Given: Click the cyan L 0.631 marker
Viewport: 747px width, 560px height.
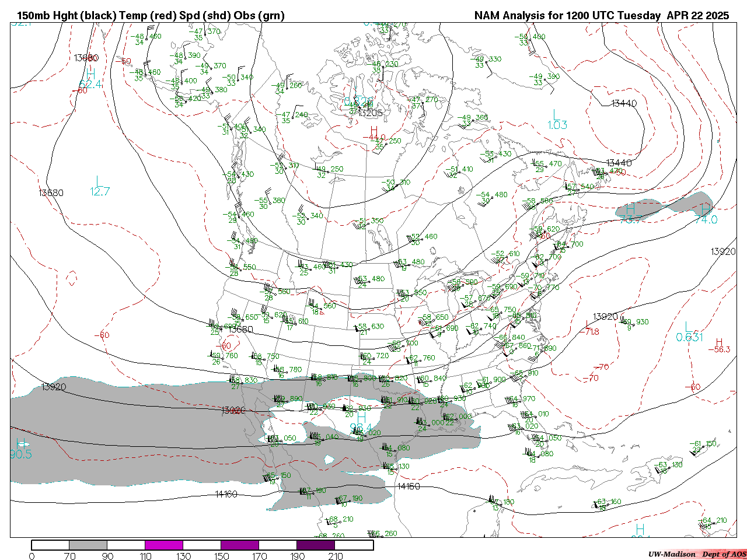Looking at the screenshot, I should (x=689, y=332).
